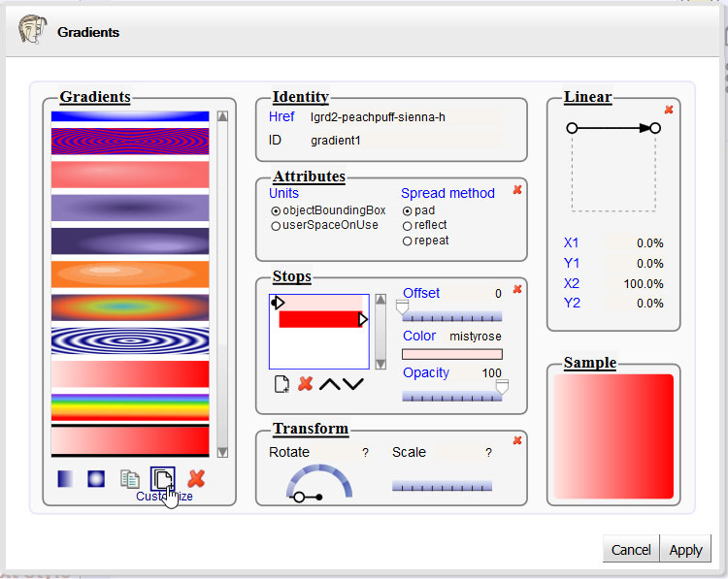Add a new stop with the page icon
Viewport: 728px width, 579px height.
(x=281, y=384)
